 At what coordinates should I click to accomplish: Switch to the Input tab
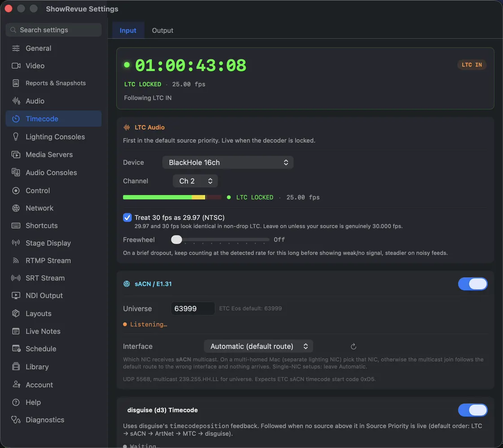click(128, 31)
